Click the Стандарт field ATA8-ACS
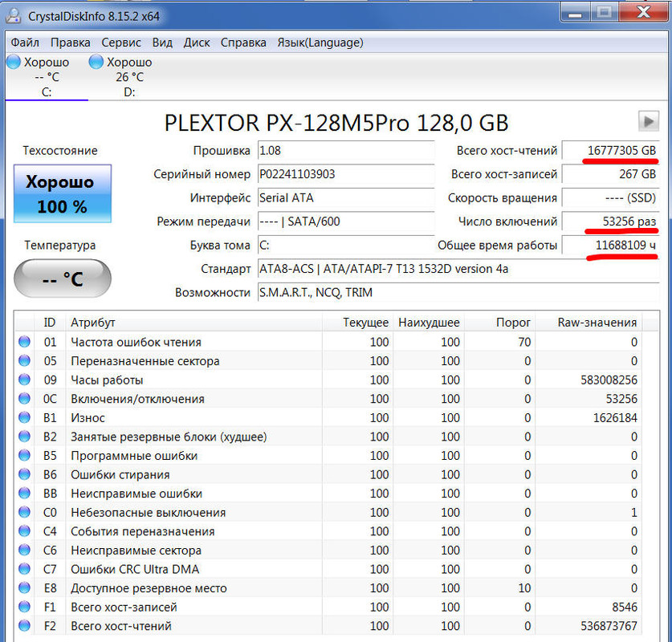This screenshot has height=642, width=672. [458, 269]
